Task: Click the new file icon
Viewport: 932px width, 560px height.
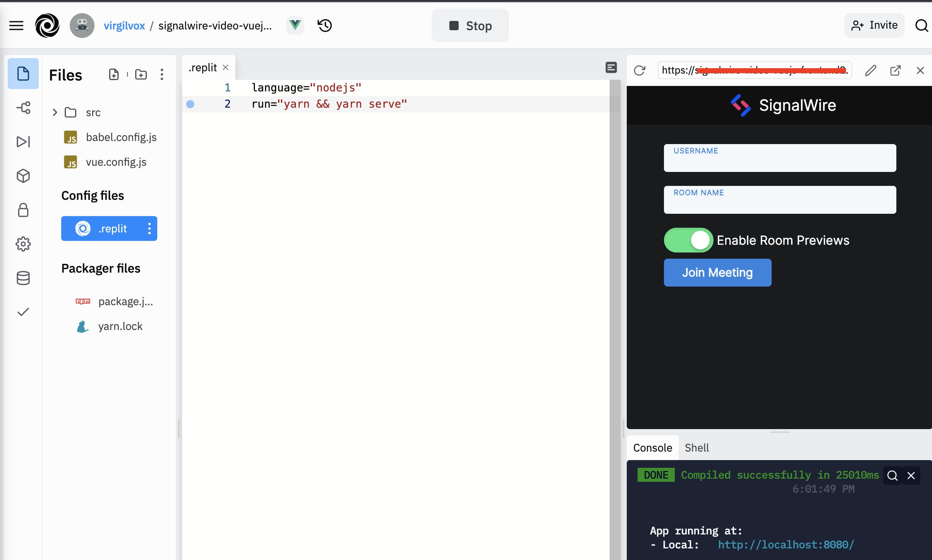Action: pyautogui.click(x=114, y=74)
